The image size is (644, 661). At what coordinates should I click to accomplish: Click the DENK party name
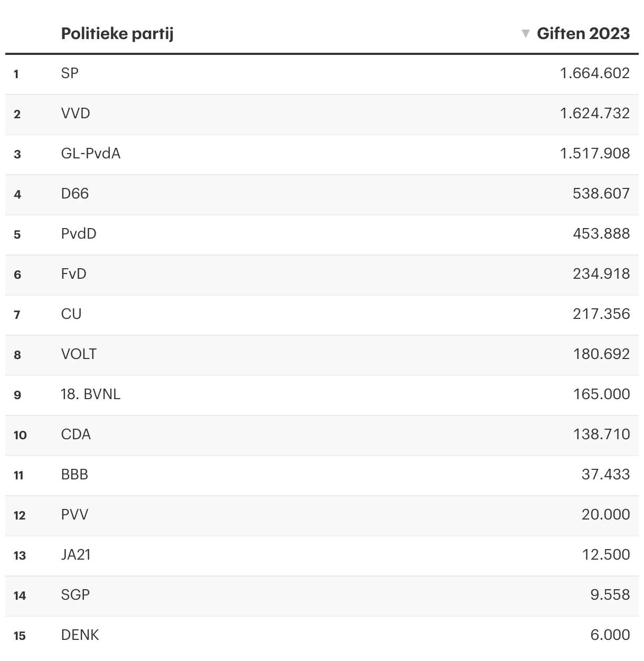click(x=80, y=635)
